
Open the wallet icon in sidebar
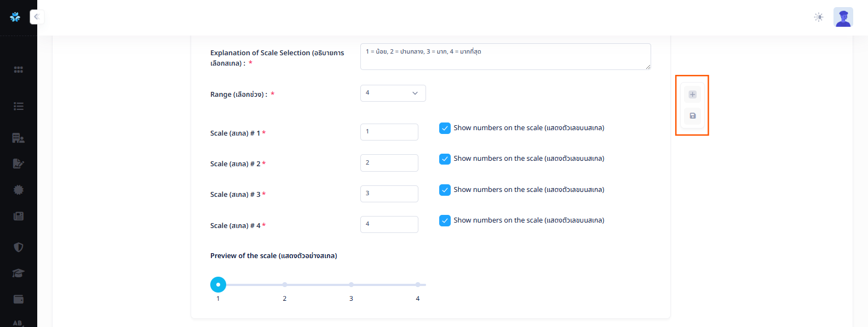(x=19, y=299)
